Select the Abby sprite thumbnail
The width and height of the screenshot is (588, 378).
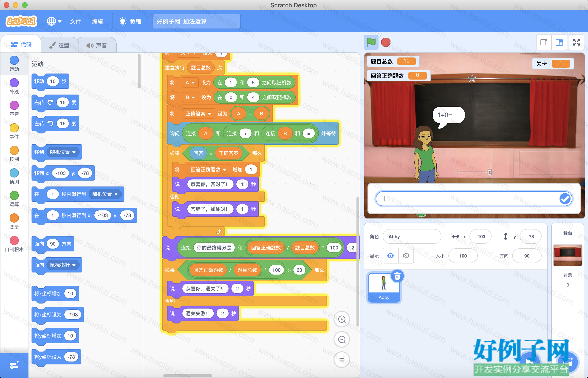point(384,288)
